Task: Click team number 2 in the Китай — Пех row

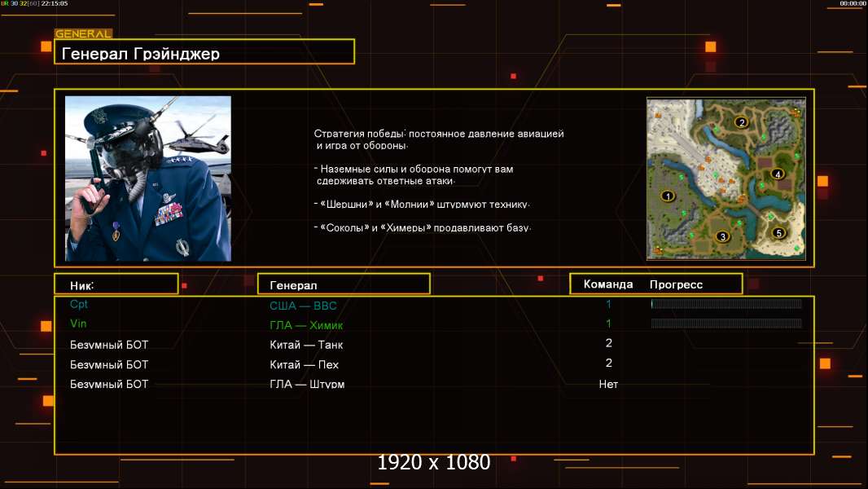Action: pos(608,363)
